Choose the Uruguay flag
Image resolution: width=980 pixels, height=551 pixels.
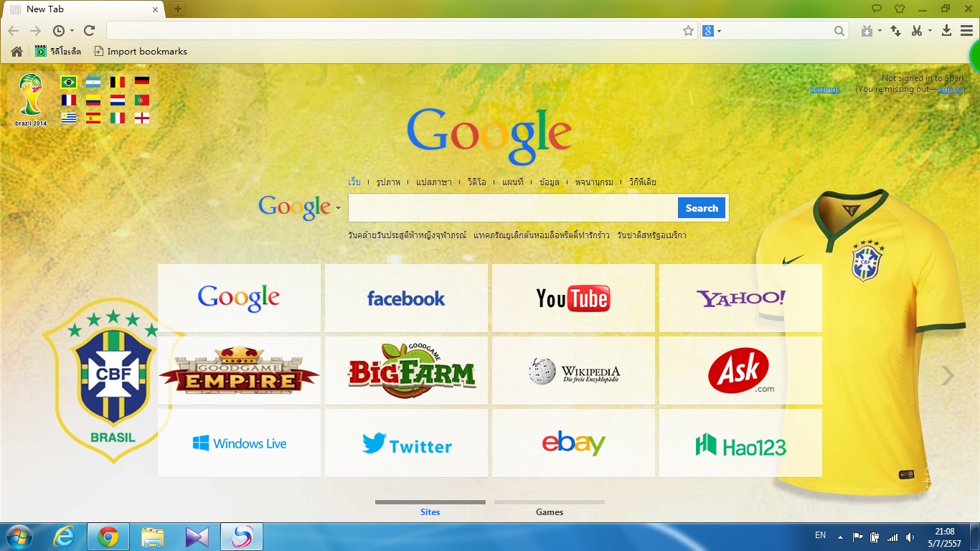click(x=69, y=118)
